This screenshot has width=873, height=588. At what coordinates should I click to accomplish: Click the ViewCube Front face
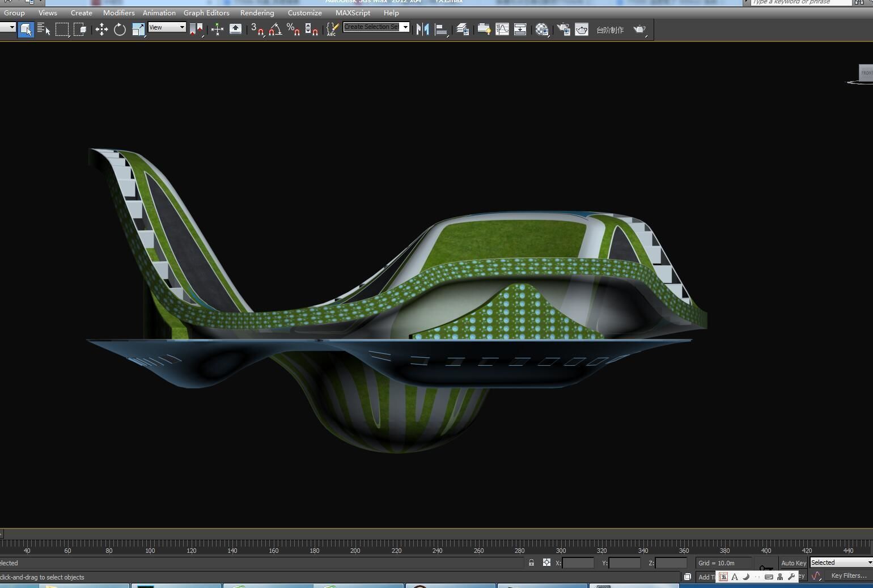pos(867,73)
